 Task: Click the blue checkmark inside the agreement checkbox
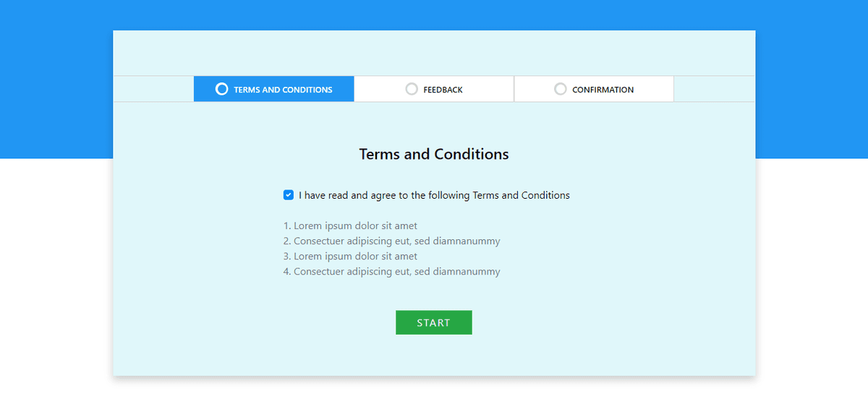[289, 194]
